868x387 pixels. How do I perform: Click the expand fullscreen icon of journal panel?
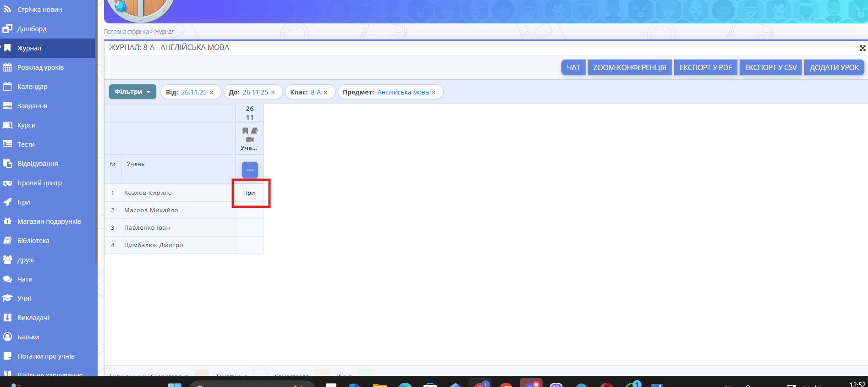(862, 48)
